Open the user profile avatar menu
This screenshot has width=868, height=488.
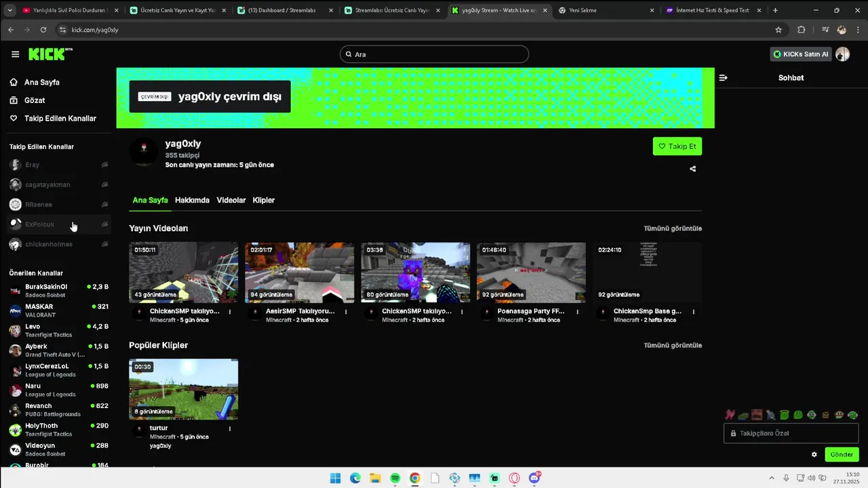tap(842, 54)
